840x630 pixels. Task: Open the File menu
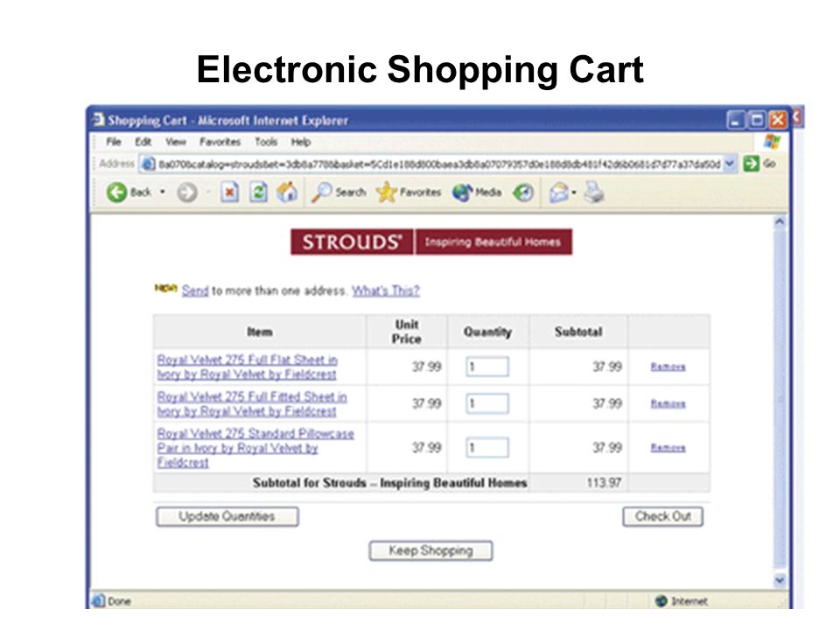113,142
